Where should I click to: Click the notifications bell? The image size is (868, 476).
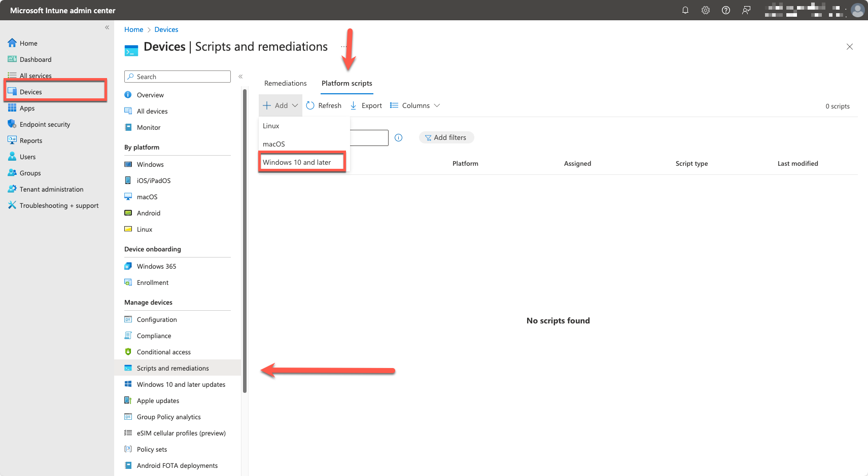[x=685, y=10]
